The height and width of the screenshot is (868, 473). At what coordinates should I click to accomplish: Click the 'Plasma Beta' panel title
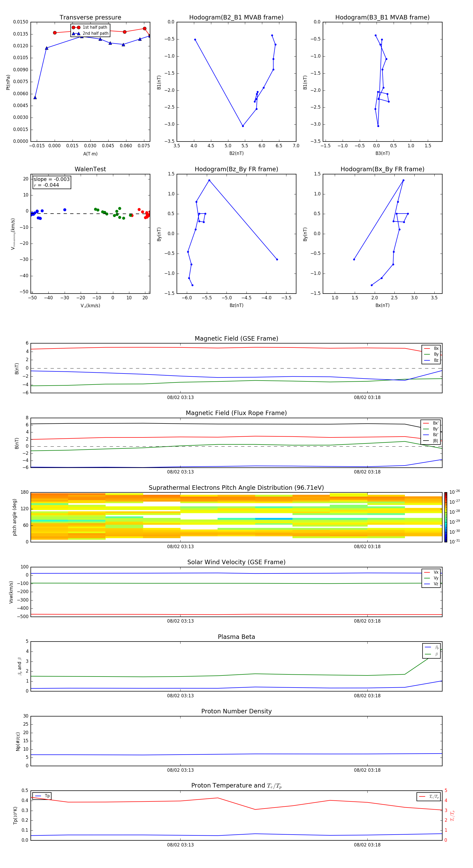236,637
